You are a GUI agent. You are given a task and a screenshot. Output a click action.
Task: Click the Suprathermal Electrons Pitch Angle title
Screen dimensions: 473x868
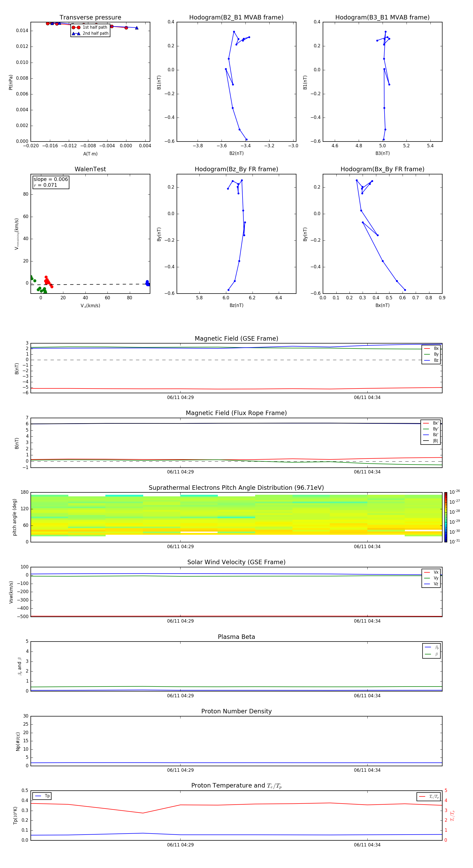(236, 488)
